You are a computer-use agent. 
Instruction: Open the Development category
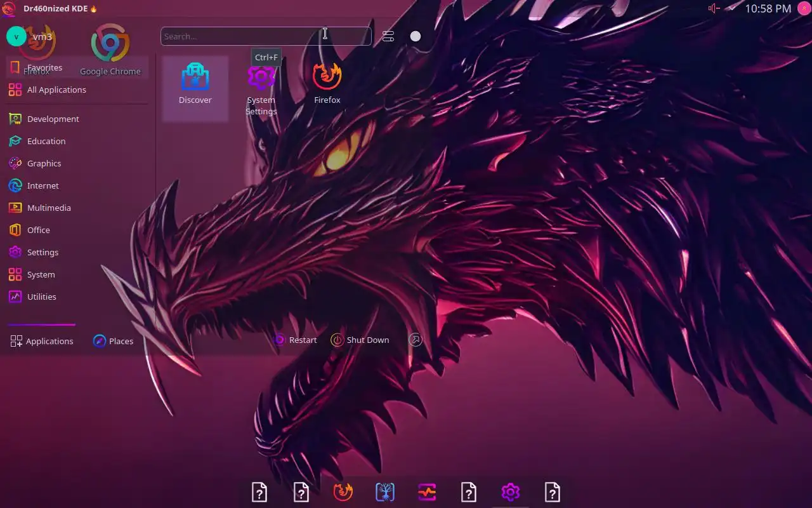point(77,119)
